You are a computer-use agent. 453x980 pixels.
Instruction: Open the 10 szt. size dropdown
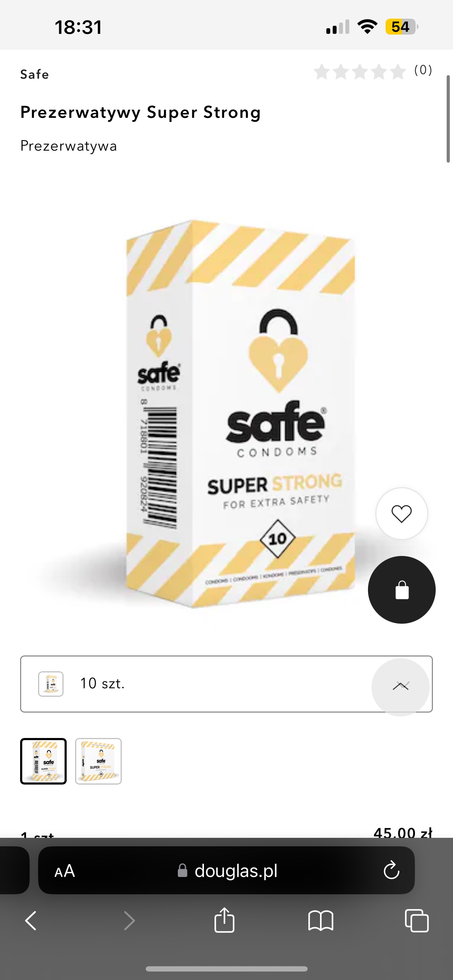click(226, 684)
